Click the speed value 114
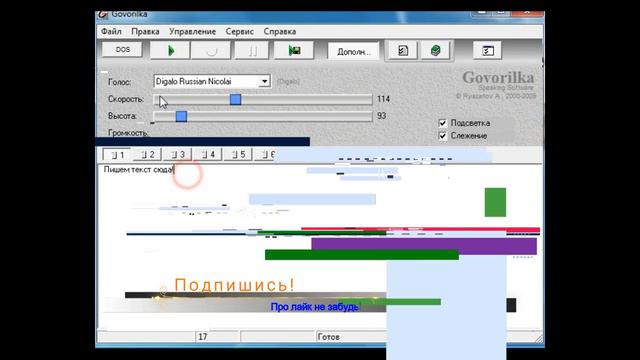 (x=383, y=99)
